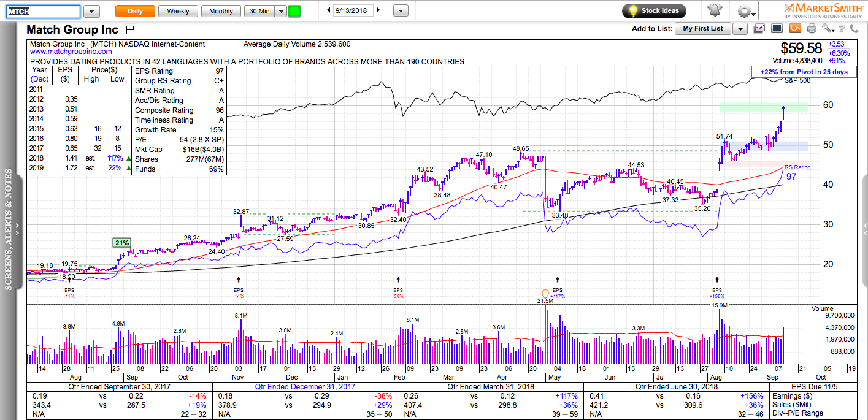Image resolution: width=868 pixels, height=420 pixels.
Task: Click the Stock Ideas lightbulb button
Action: point(654,10)
